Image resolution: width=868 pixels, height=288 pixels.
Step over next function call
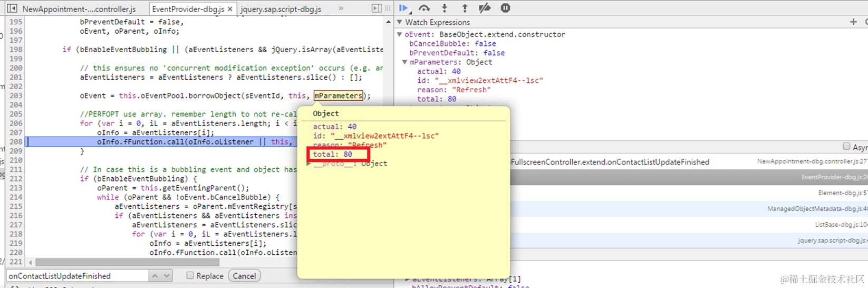[x=425, y=8]
